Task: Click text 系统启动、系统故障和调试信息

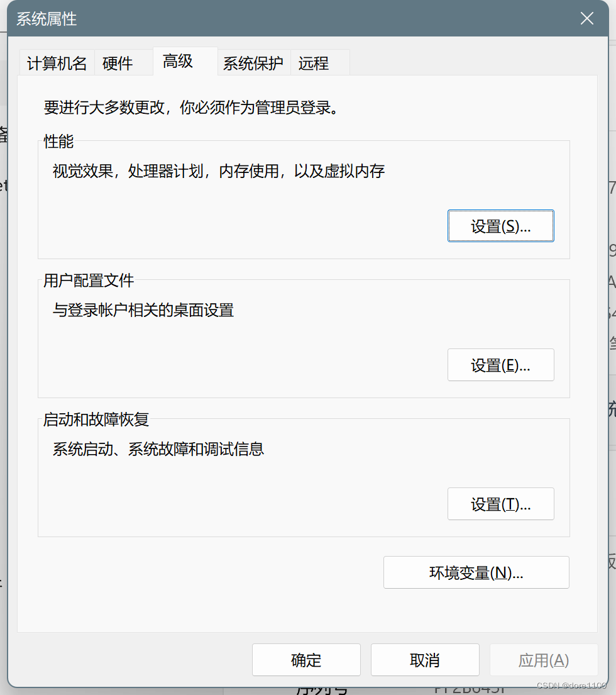Action: coord(158,449)
